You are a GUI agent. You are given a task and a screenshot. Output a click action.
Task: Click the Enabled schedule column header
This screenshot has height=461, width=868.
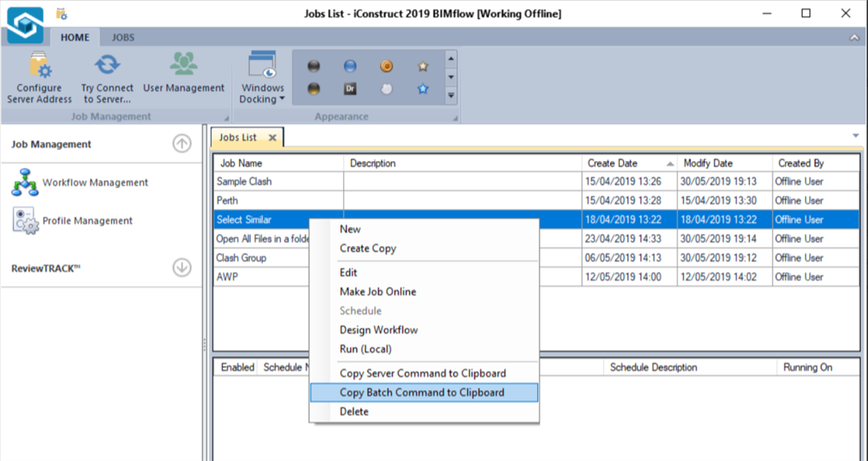237,367
